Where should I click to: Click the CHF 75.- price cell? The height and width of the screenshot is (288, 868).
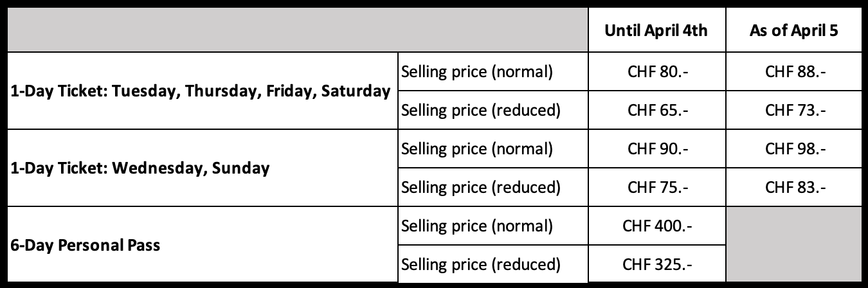(x=656, y=187)
